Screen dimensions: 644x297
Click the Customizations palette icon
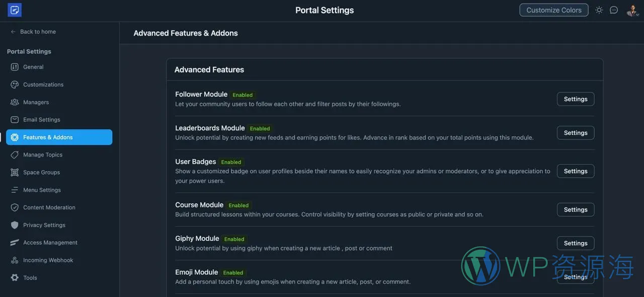click(15, 85)
